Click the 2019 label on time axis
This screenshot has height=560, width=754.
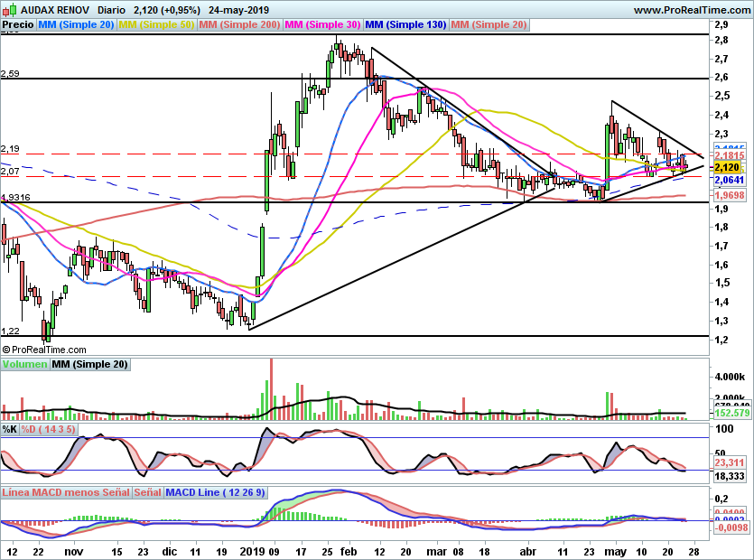click(253, 551)
